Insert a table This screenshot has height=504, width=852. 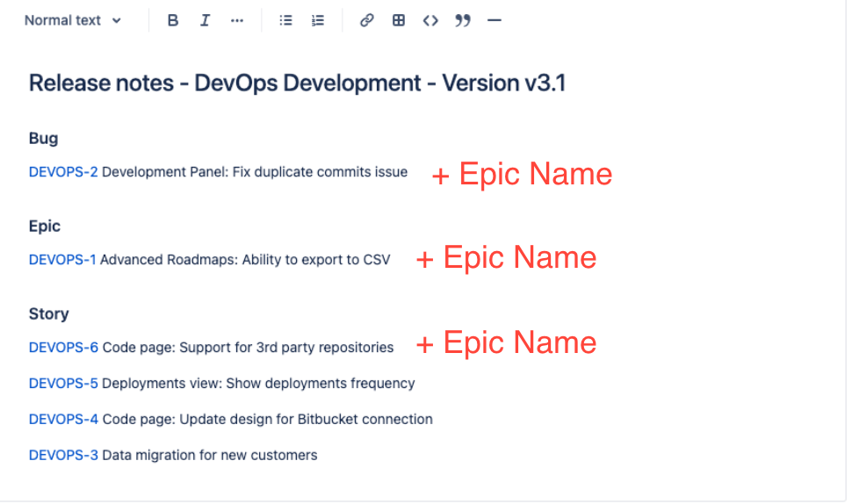399,21
